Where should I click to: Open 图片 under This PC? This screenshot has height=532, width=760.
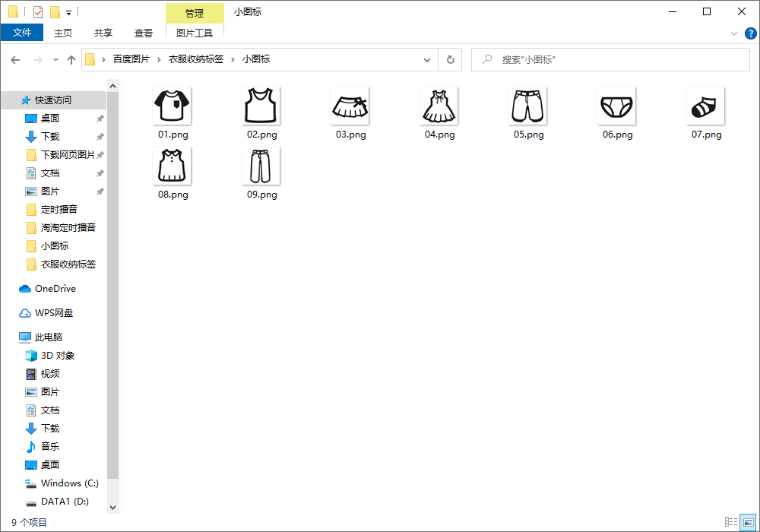50,392
